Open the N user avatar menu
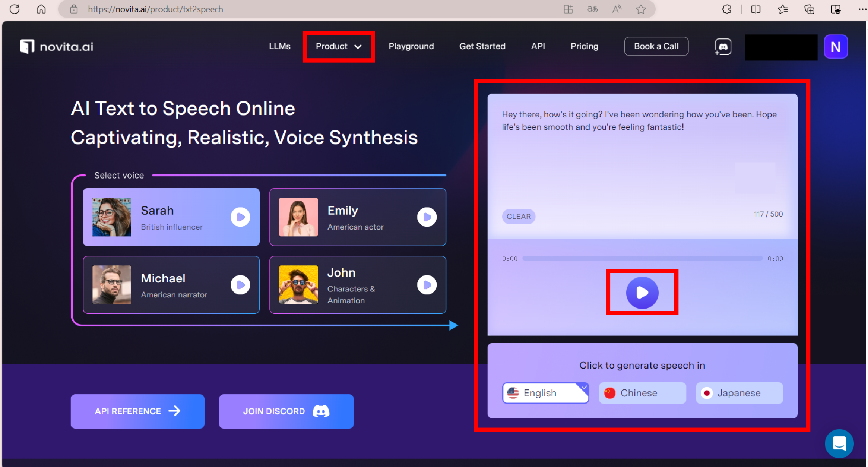Viewport: 868px width, 467px height. click(x=836, y=47)
